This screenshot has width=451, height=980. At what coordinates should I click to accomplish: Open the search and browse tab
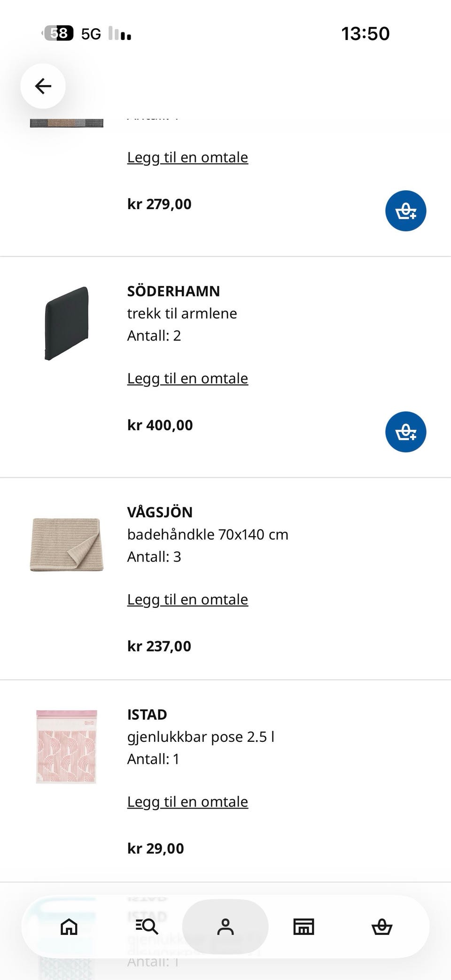point(147,926)
